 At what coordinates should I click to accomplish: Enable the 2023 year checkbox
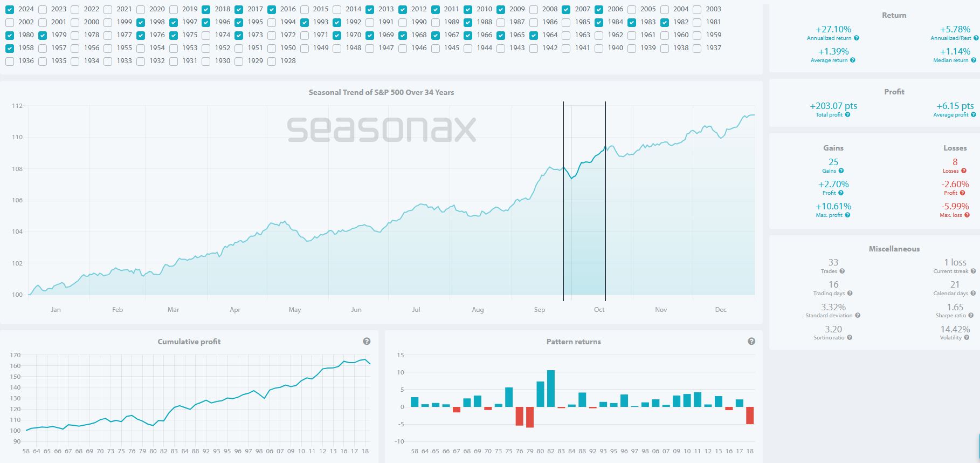tap(43, 9)
